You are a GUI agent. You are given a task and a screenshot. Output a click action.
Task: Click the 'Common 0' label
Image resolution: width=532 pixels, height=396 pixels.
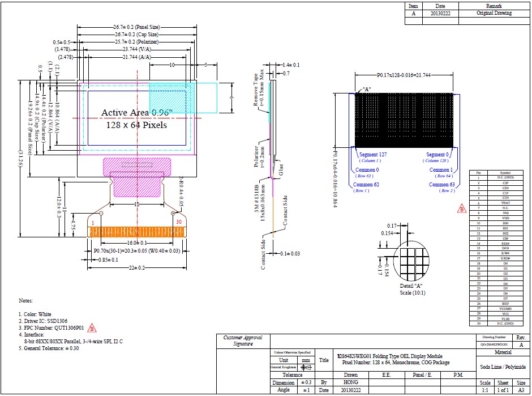coord(367,169)
